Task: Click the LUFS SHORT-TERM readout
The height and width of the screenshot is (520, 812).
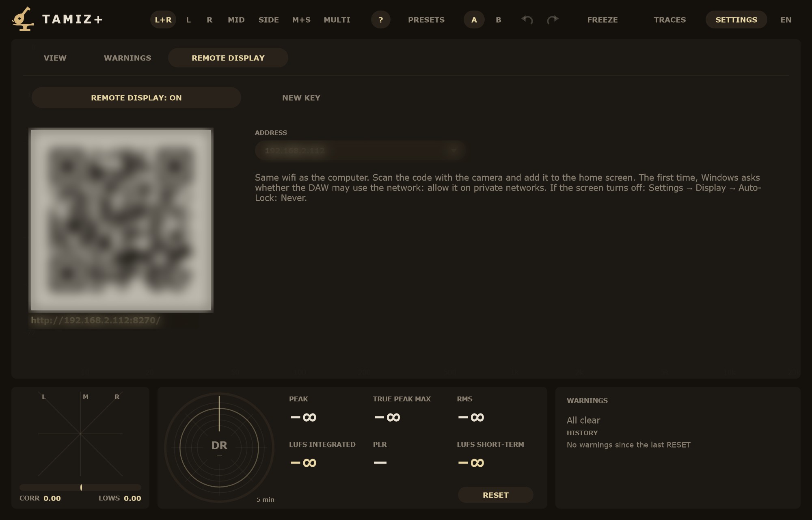Action: tap(471, 463)
